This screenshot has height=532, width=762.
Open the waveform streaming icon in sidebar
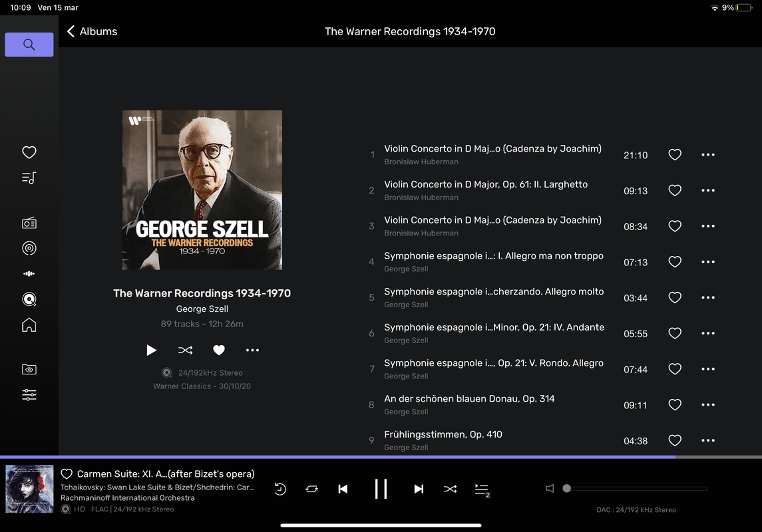(x=29, y=274)
